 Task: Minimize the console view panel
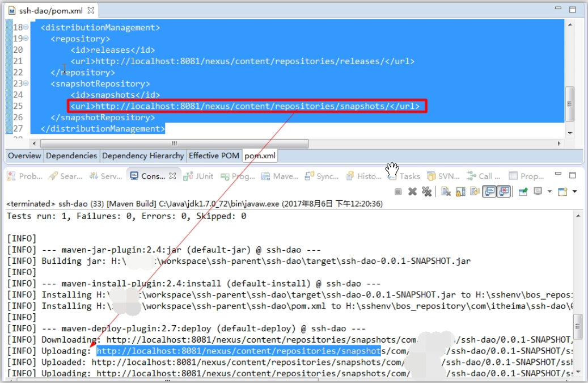click(558, 174)
